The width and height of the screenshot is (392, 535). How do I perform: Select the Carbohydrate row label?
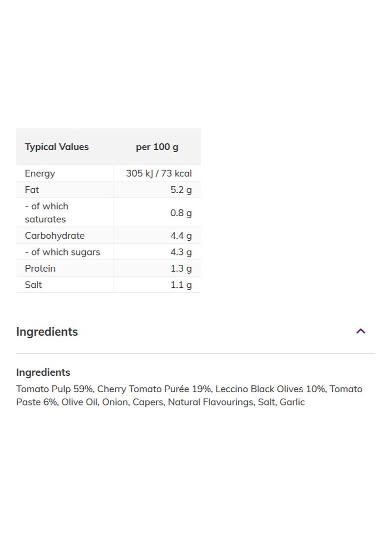pyautogui.click(x=55, y=236)
